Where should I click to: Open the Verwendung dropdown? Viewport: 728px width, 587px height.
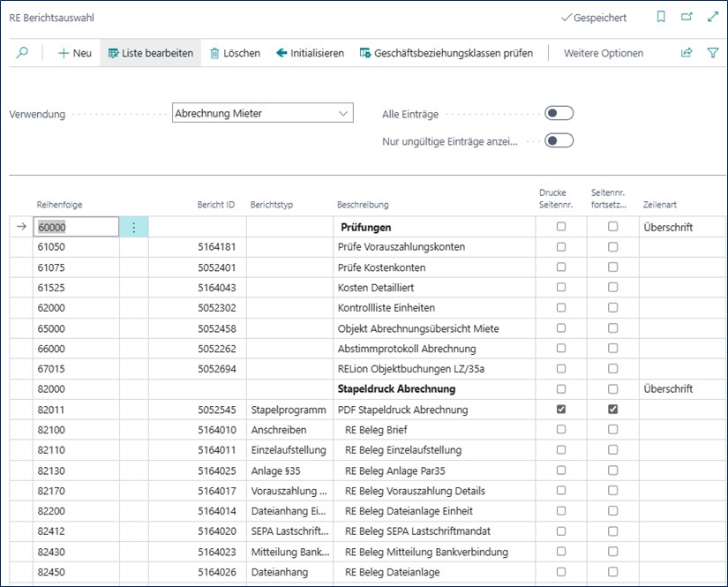point(263,113)
